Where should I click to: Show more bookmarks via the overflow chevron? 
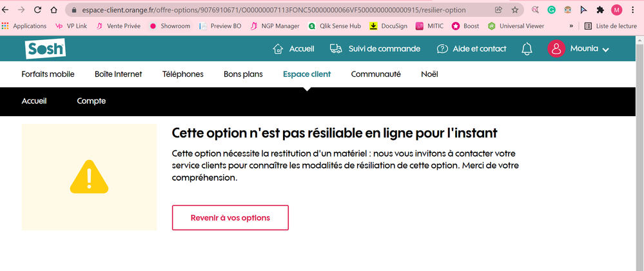571,26
